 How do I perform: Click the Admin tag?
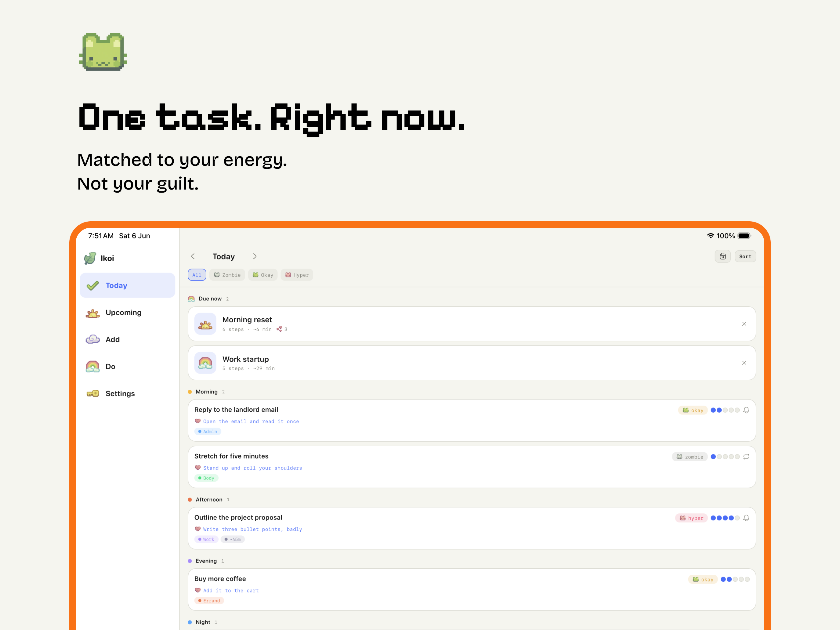pyautogui.click(x=208, y=431)
